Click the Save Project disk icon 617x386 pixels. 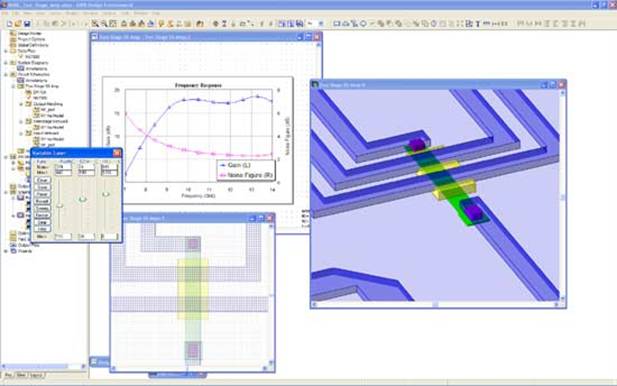[x=27, y=24]
